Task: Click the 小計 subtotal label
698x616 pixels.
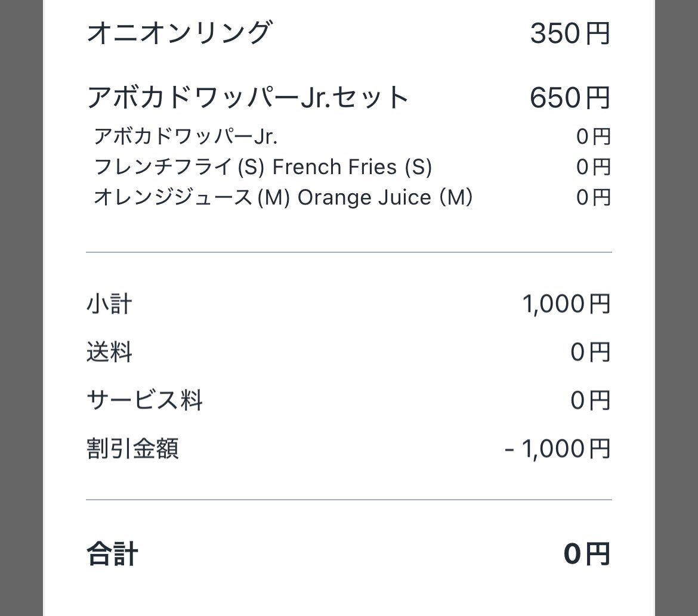Action: click(109, 304)
